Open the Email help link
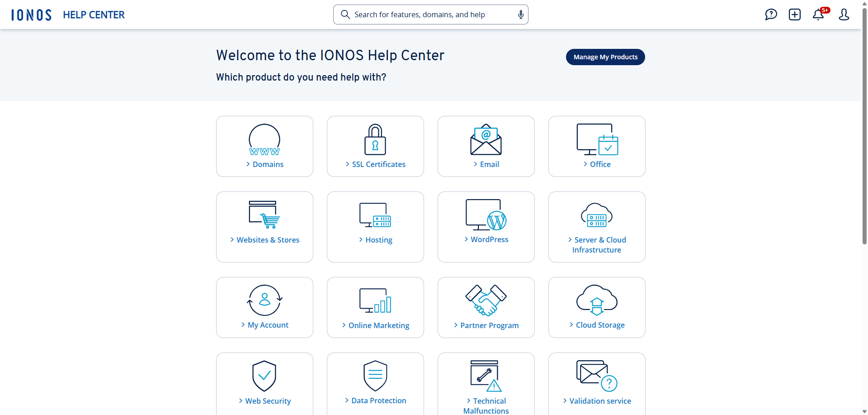868x415 pixels. 486,164
